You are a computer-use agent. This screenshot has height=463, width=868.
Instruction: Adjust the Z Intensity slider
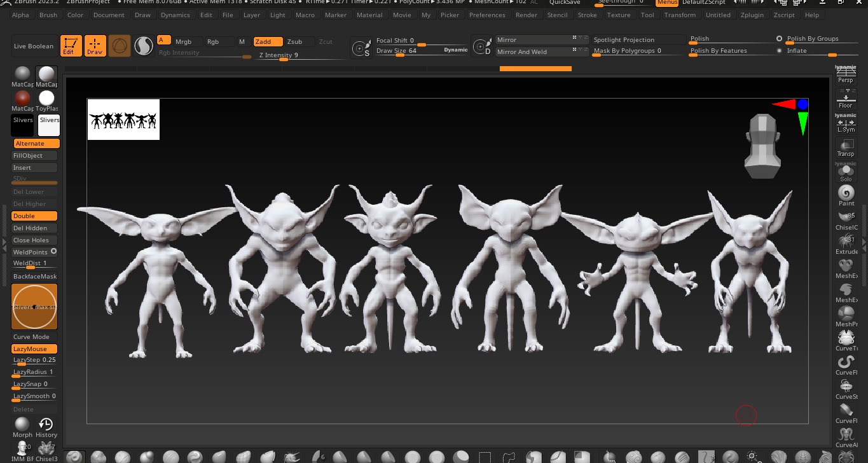coord(301,56)
